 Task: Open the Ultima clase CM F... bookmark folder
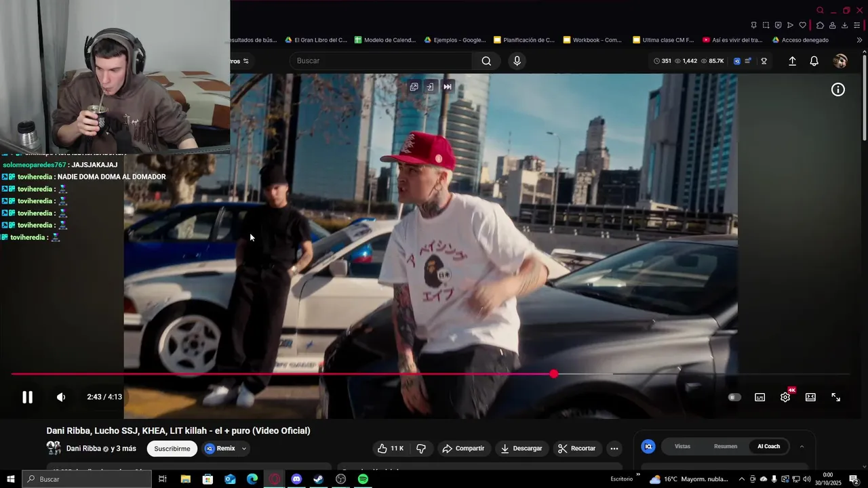click(x=663, y=40)
